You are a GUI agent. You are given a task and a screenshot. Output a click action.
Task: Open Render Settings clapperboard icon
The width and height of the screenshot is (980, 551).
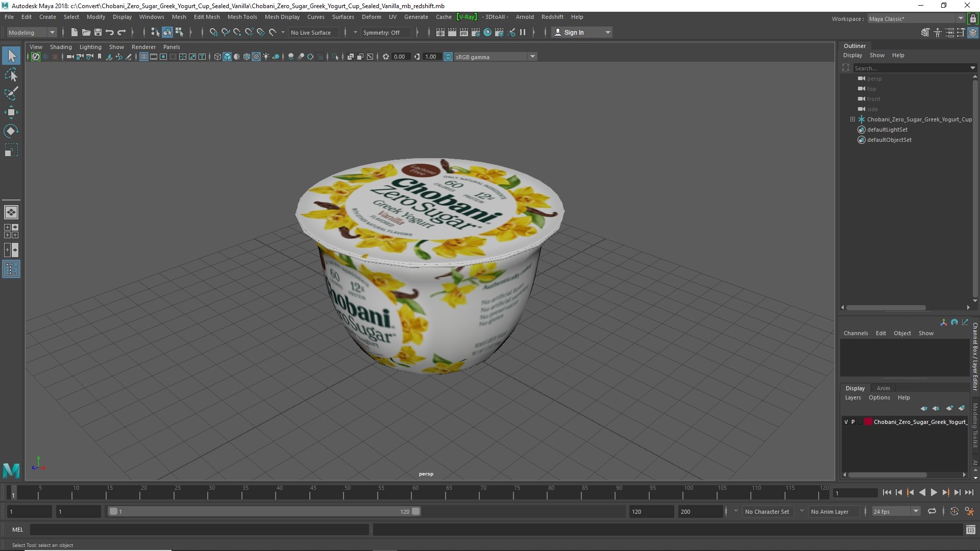pyautogui.click(x=476, y=32)
